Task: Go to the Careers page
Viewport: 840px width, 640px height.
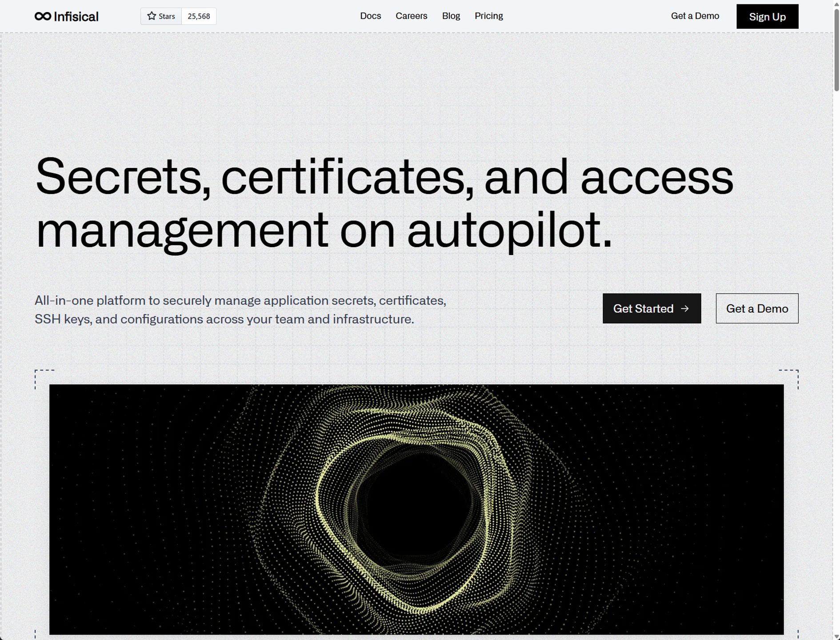Action: (x=412, y=16)
